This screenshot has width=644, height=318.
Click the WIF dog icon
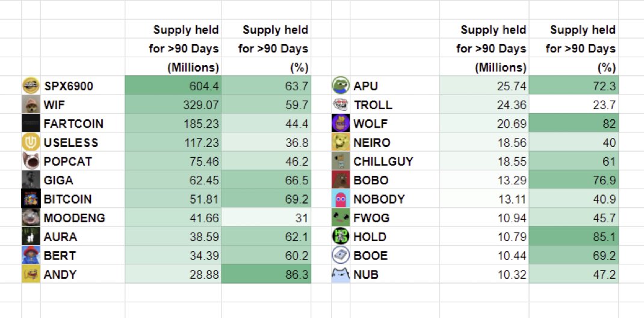coord(30,105)
